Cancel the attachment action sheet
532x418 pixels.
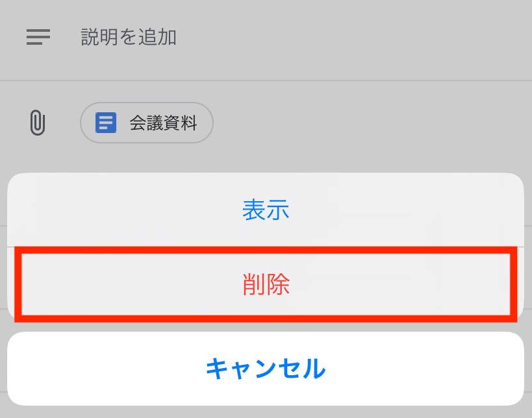click(266, 369)
